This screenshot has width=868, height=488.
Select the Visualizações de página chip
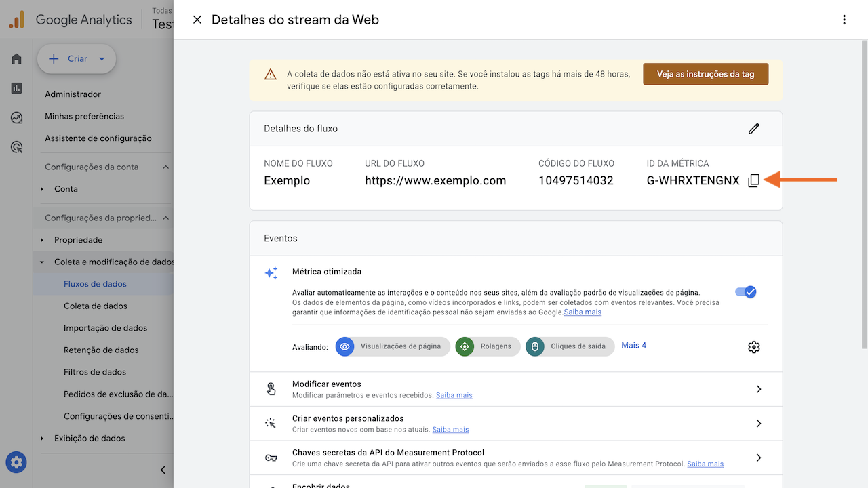[x=393, y=346]
